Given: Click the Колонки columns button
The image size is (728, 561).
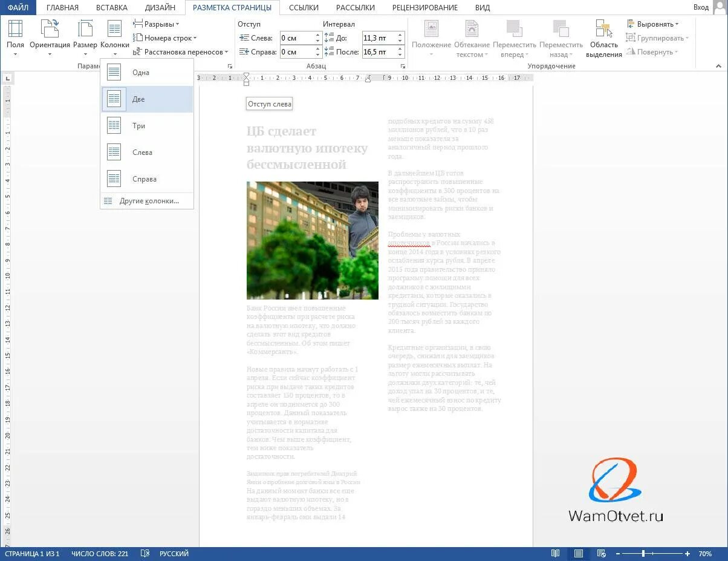Looking at the screenshot, I should click(x=115, y=38).
